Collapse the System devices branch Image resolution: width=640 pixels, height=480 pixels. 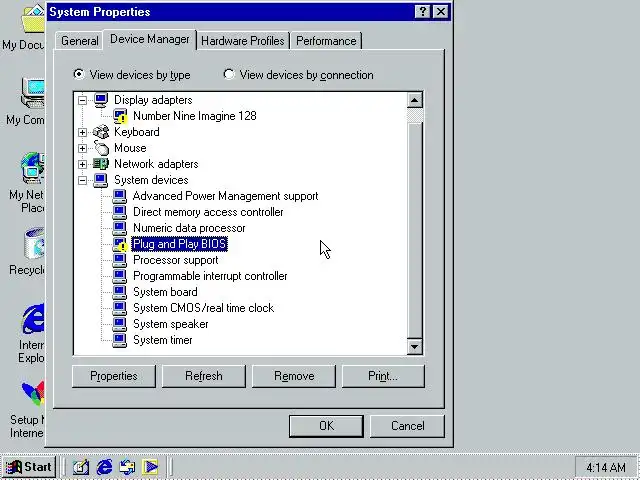82,180
